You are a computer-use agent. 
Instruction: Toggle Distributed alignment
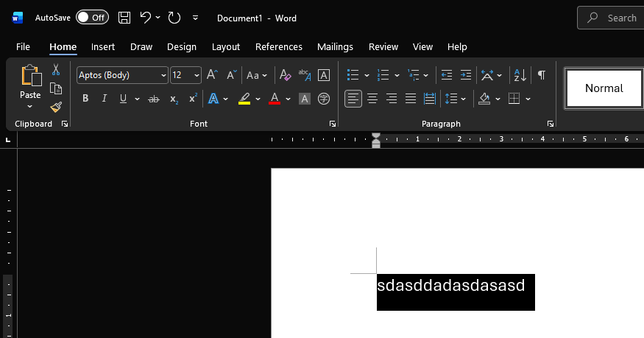430,99
